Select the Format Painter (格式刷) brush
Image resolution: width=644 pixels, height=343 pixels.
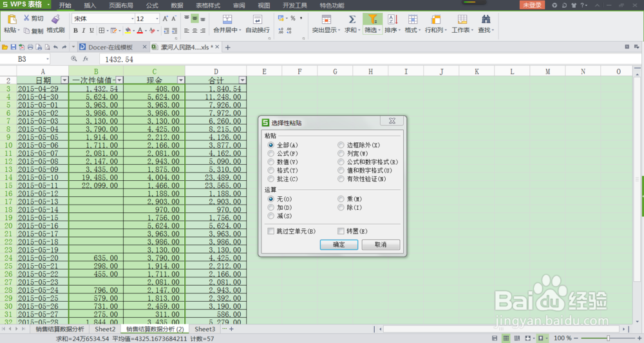click(x=55, y=19)
